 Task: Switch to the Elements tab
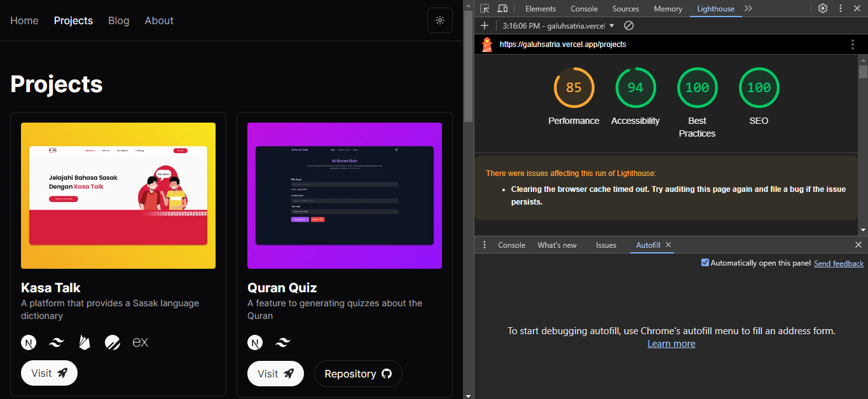pyautogui.click(x=541, y=8)
